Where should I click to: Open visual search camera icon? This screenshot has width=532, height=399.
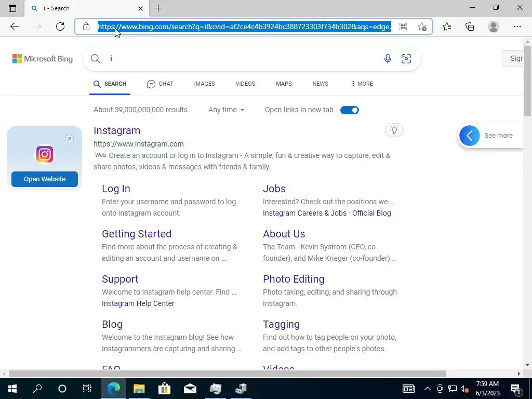pyautogui.click(x=406, y=59)
